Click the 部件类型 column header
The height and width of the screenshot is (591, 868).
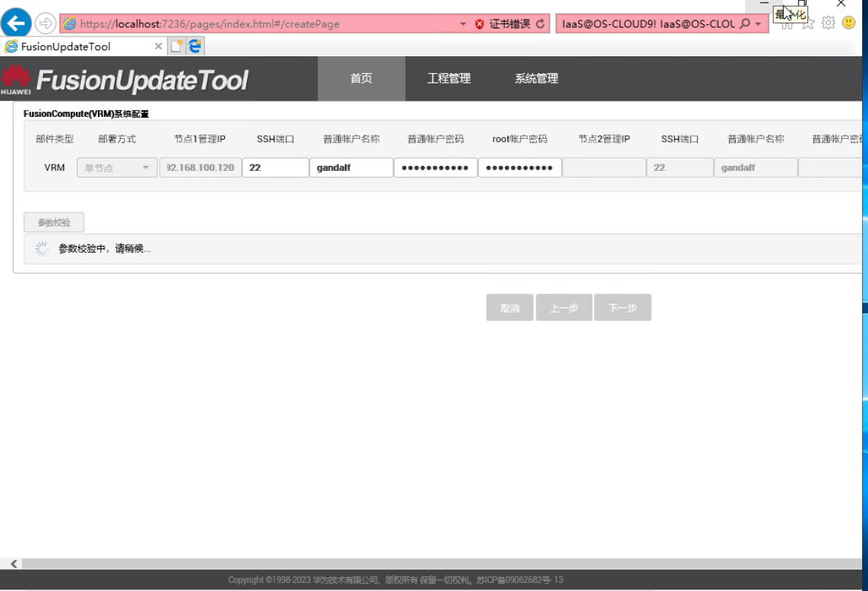(54, 139)
